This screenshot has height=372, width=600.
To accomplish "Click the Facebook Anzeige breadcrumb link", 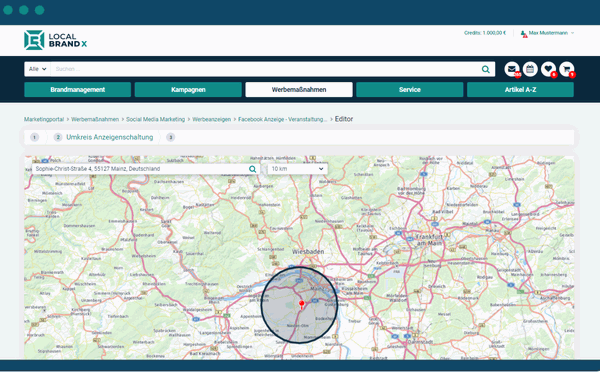I will [283, 119].
